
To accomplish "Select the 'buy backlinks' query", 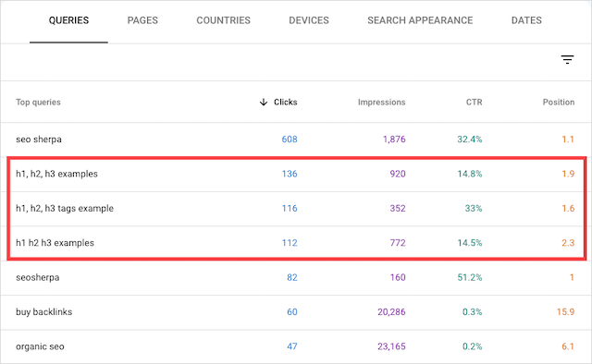I will point(43,312).
